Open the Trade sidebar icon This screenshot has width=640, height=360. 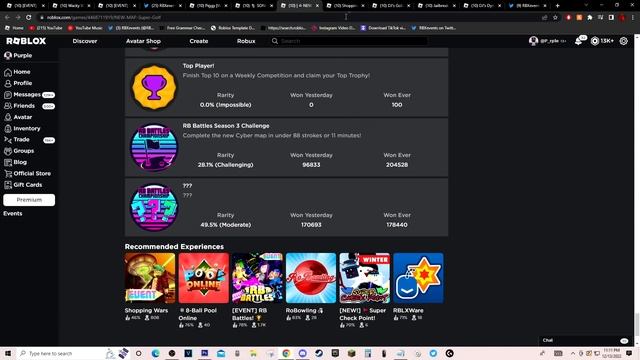tap(8, 140)
